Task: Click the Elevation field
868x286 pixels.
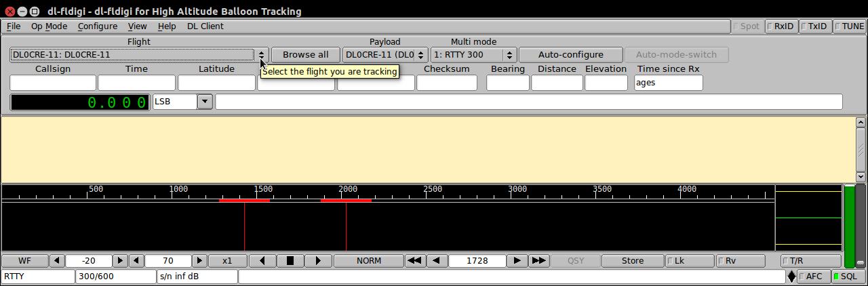Action: [606, 83]
